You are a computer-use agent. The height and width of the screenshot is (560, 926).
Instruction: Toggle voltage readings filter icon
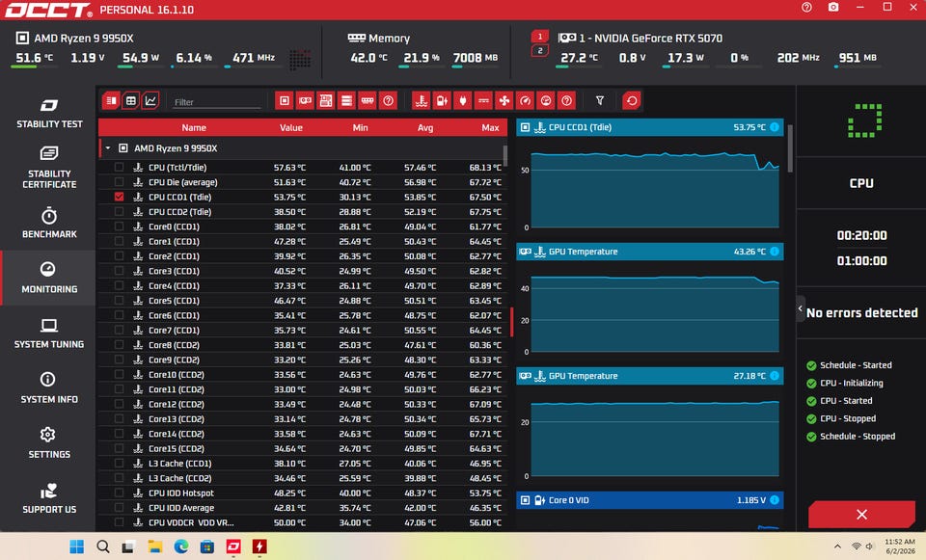click(x=442, y=101)
